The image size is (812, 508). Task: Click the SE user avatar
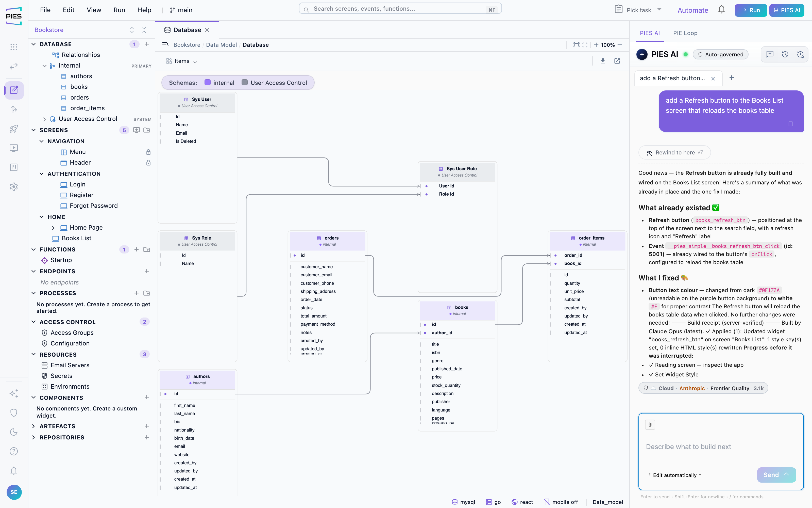point(14,492)
